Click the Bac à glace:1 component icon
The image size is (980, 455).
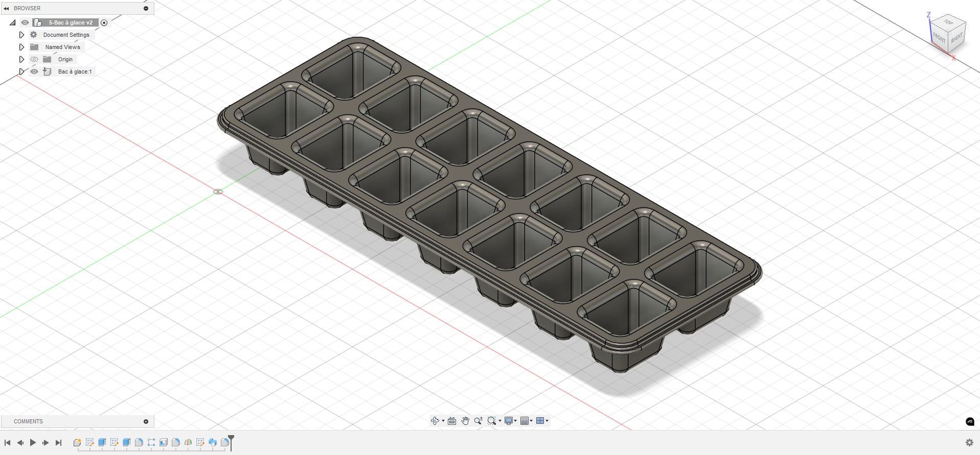tap(47, 71)
